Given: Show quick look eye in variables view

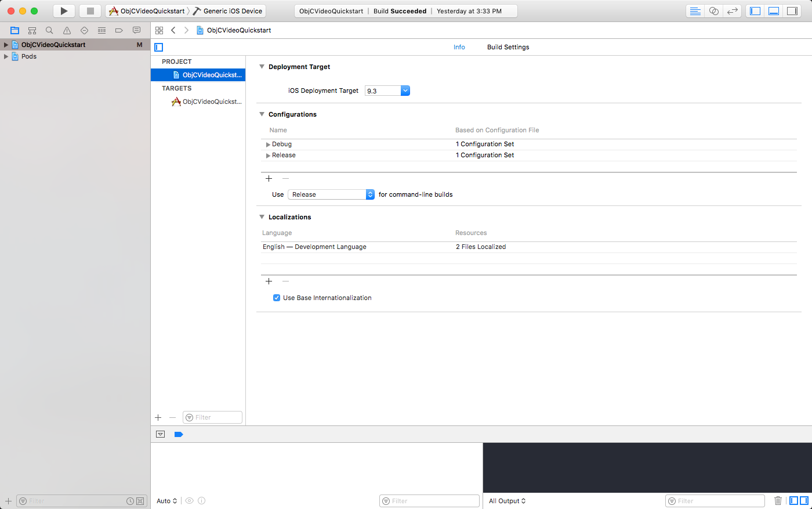Looking at the screenshot, I should 190,500.
